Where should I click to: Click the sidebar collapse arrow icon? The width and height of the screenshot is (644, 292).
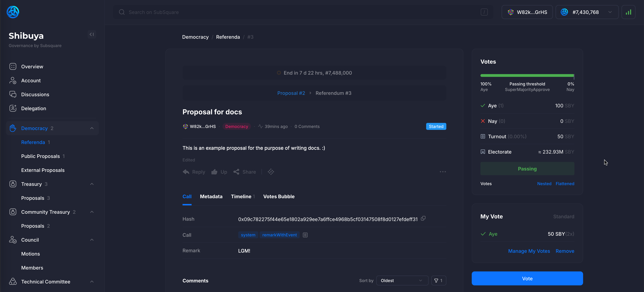(x=92, y=34)
